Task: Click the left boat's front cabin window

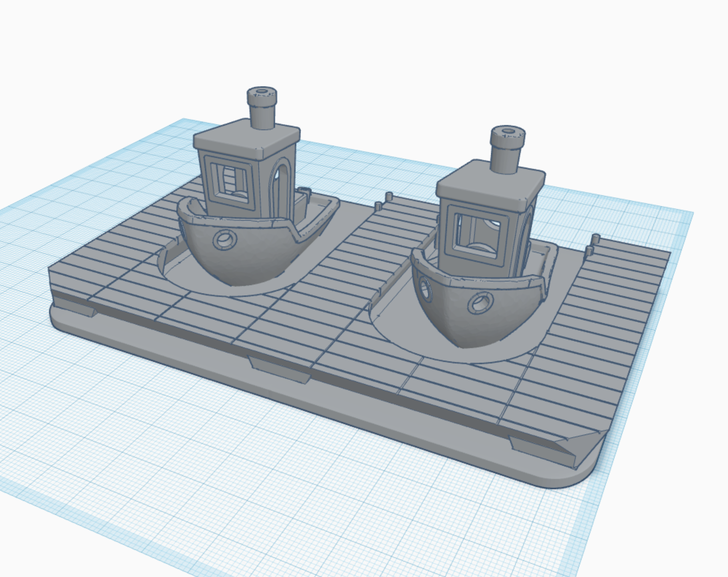Action: [229, 183]
